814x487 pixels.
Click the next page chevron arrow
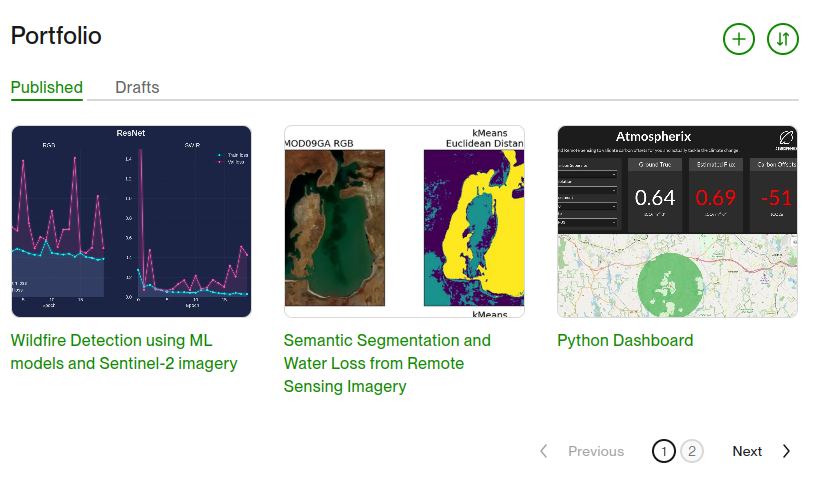click(x=787, y=451)
